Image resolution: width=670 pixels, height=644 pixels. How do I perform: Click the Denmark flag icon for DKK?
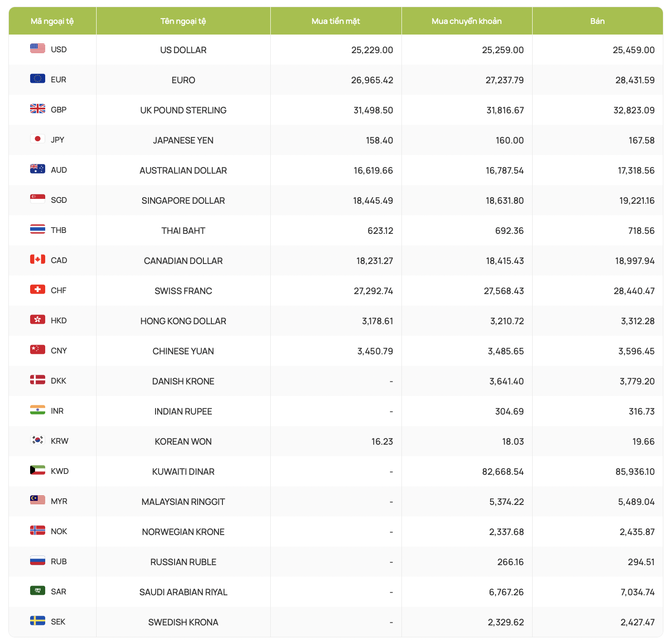(38, 380)
